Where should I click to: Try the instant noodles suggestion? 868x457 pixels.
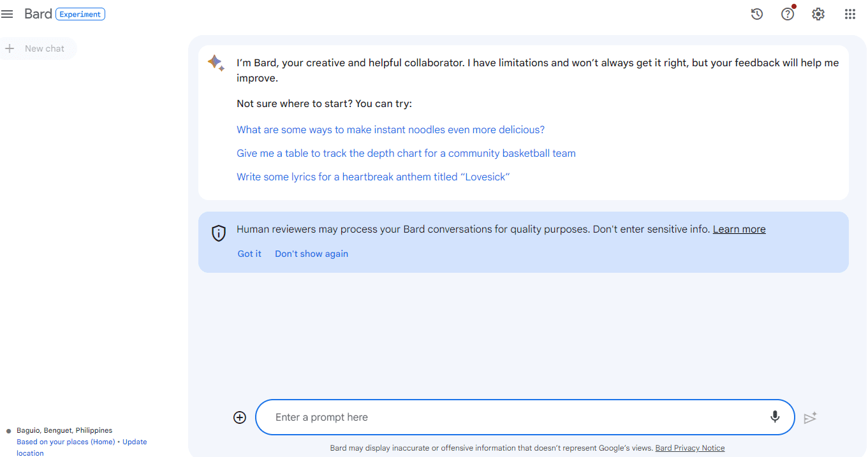tap(390, 129)
